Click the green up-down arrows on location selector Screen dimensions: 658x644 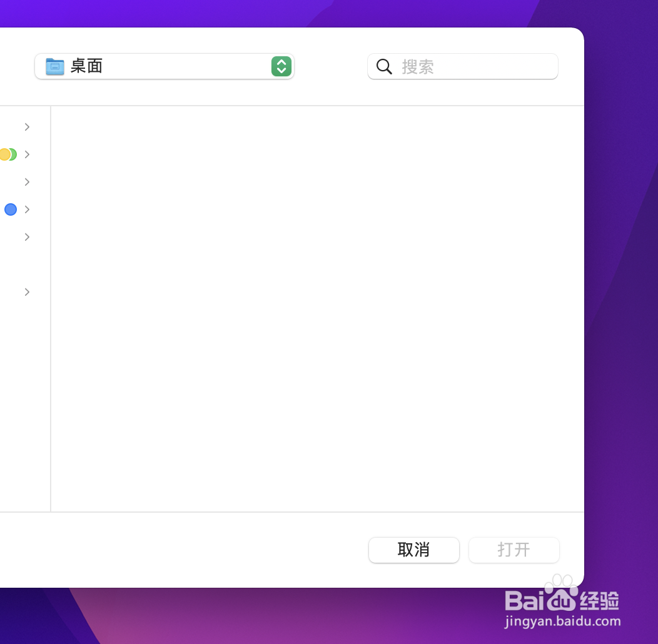click(x=280, y=66)
